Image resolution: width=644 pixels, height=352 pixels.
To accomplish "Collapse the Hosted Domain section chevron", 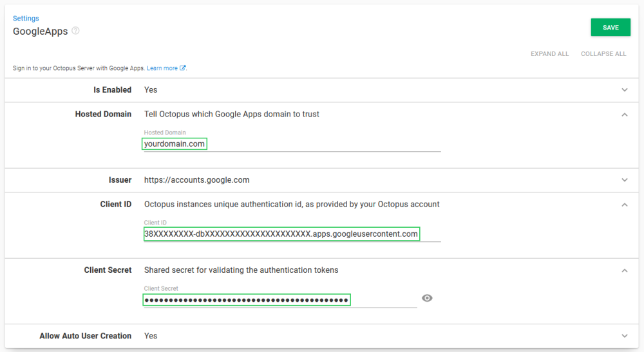I will (624, 115).
